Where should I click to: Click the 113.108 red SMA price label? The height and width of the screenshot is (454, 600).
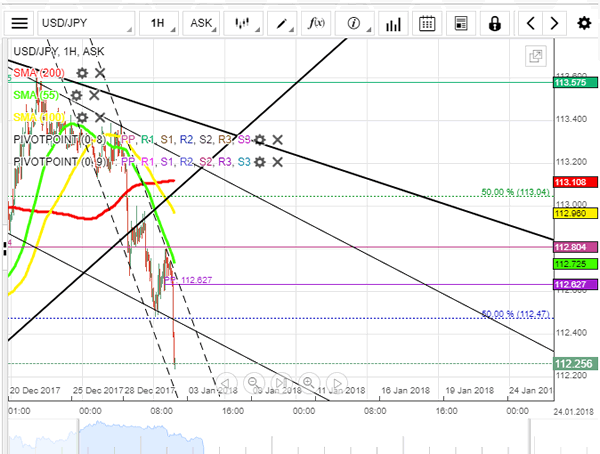[575, 182]
